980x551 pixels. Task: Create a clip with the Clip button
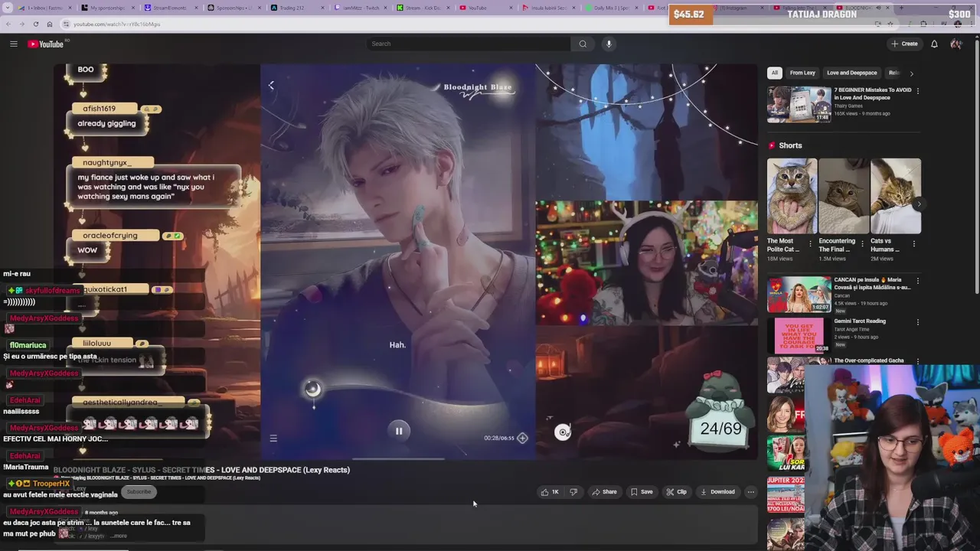(676, 492)
